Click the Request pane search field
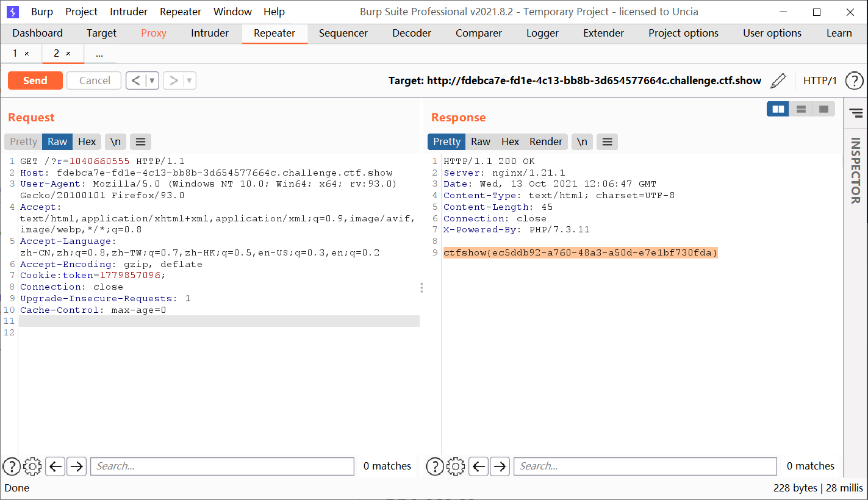The height and width of the screenshot is (500, 868). pos(222,466)
